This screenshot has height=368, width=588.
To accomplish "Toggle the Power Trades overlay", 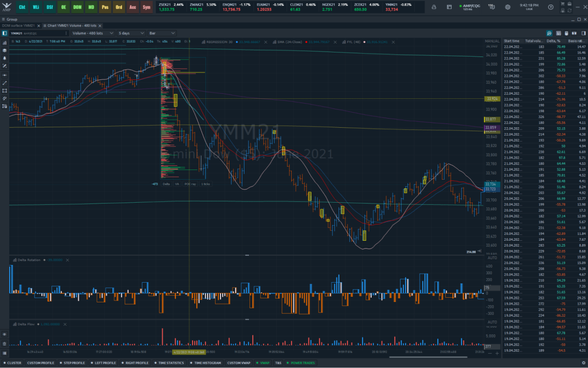I will pos(301,363).
